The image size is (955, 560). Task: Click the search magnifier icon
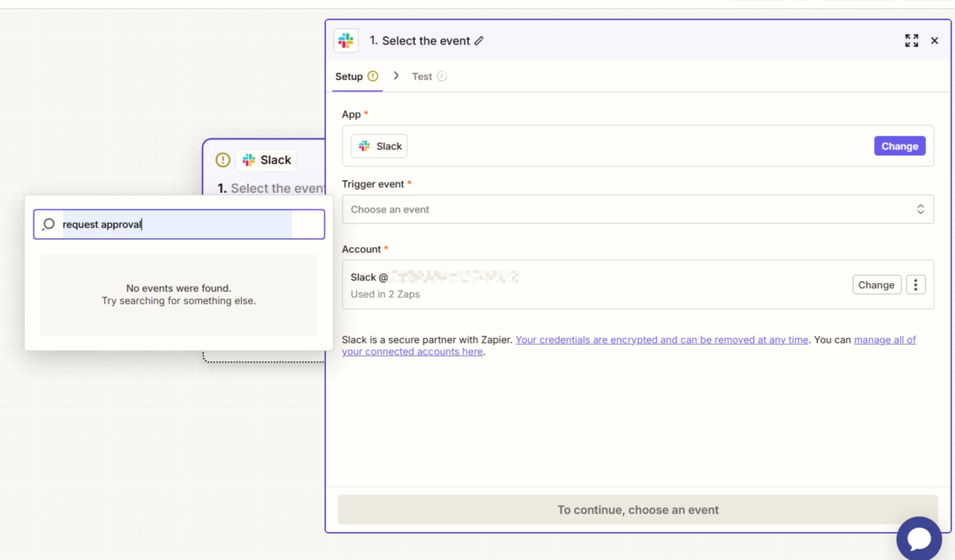(x=48, y=224)
